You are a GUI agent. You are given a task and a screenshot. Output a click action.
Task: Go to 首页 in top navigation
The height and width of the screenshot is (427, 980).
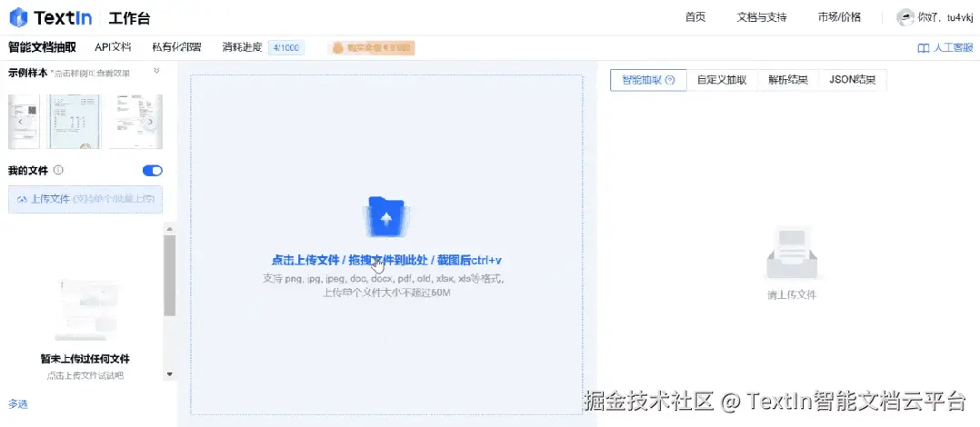click(695, 17)
